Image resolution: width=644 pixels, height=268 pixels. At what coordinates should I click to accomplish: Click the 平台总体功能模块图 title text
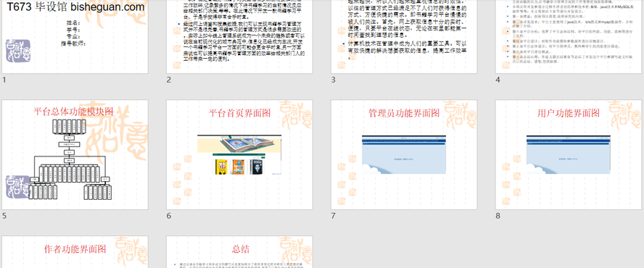pos(73,111)
